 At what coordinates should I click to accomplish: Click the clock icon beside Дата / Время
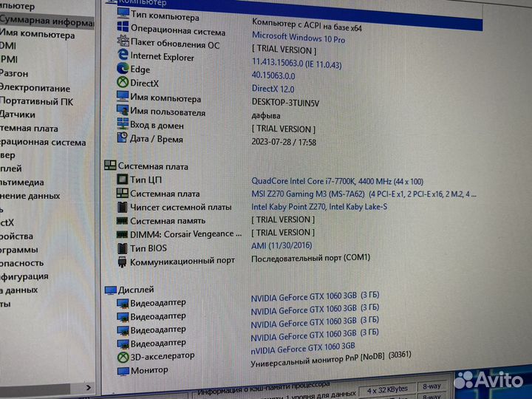point(122,137)
